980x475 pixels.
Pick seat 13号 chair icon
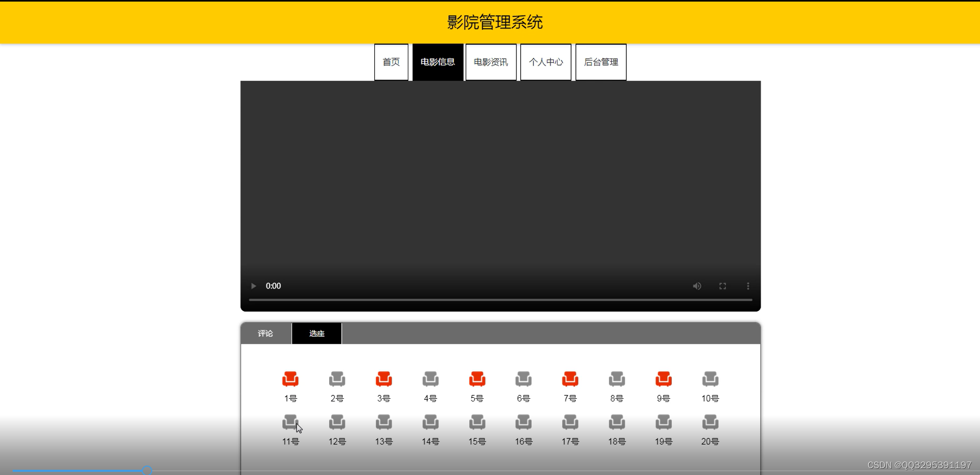[x=384, y=422]
